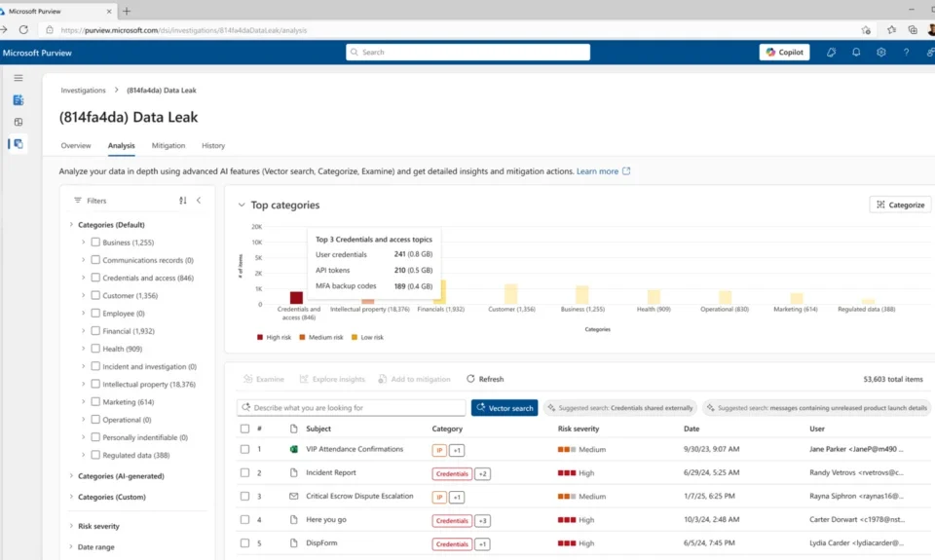Expand the Marketing (614) tree chevron
This screenshot has width=935, height=560.
point(84,402)
